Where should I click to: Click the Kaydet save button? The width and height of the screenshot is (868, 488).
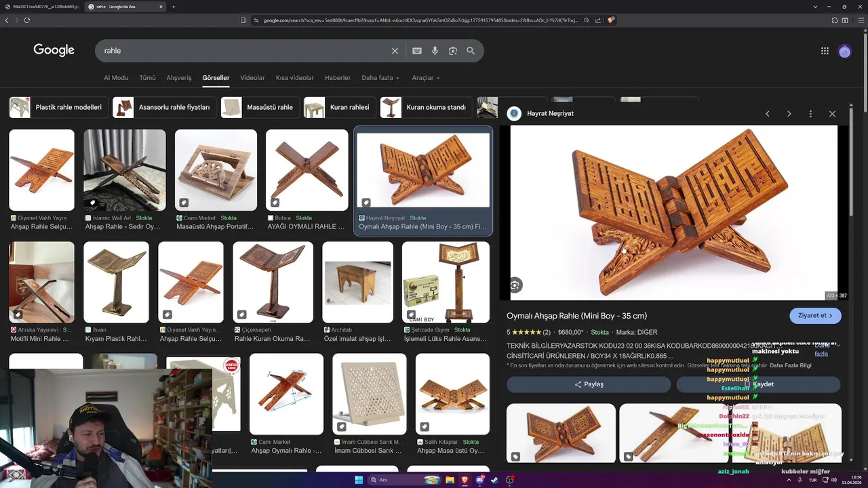(758, 384)
